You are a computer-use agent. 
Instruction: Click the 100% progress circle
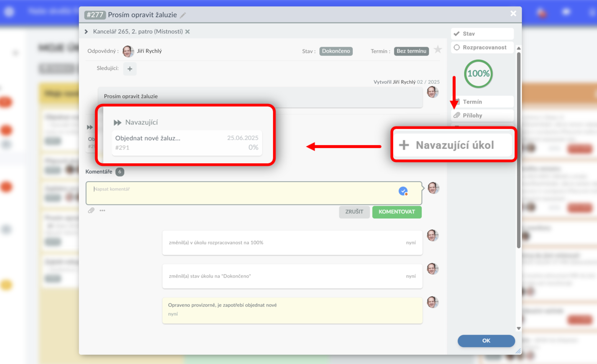478,74
